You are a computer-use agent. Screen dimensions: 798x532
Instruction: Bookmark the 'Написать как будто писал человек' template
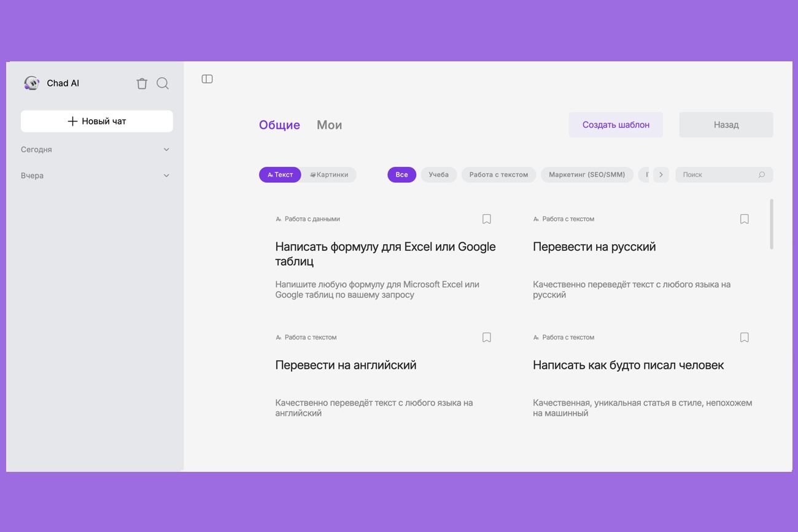tap(744, 337)
